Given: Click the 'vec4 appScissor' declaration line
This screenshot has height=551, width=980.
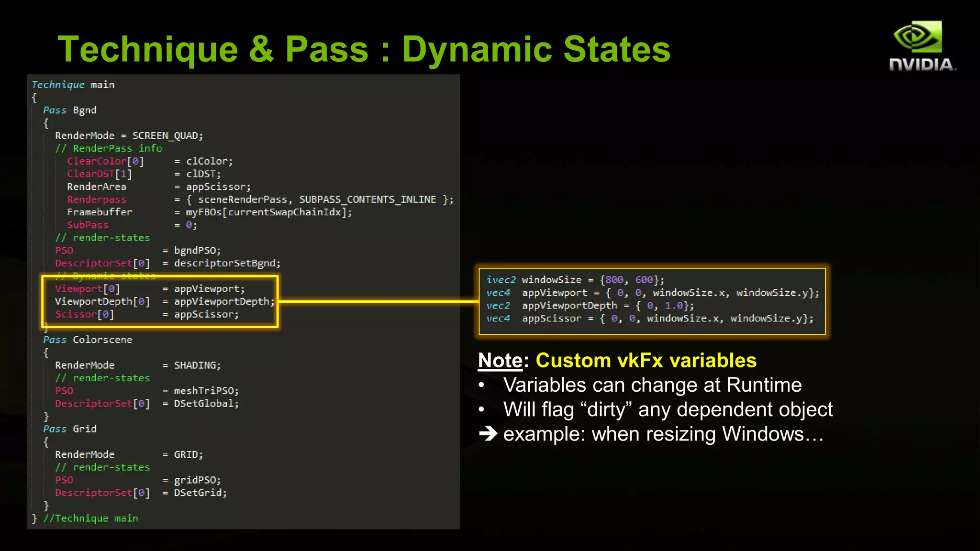Looking at the screenshot, I should click(x=650, y=319).
